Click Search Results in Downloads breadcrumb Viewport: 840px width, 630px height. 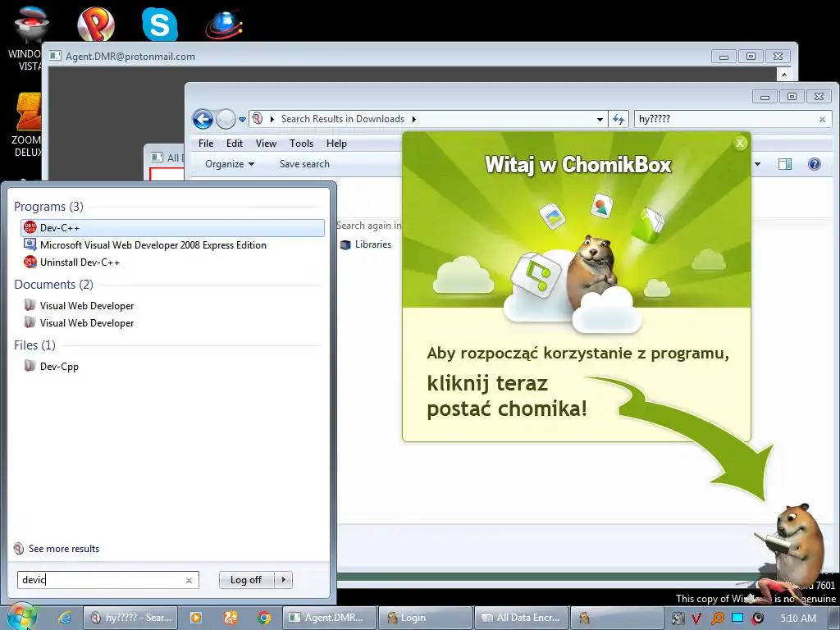pos(343,119)
